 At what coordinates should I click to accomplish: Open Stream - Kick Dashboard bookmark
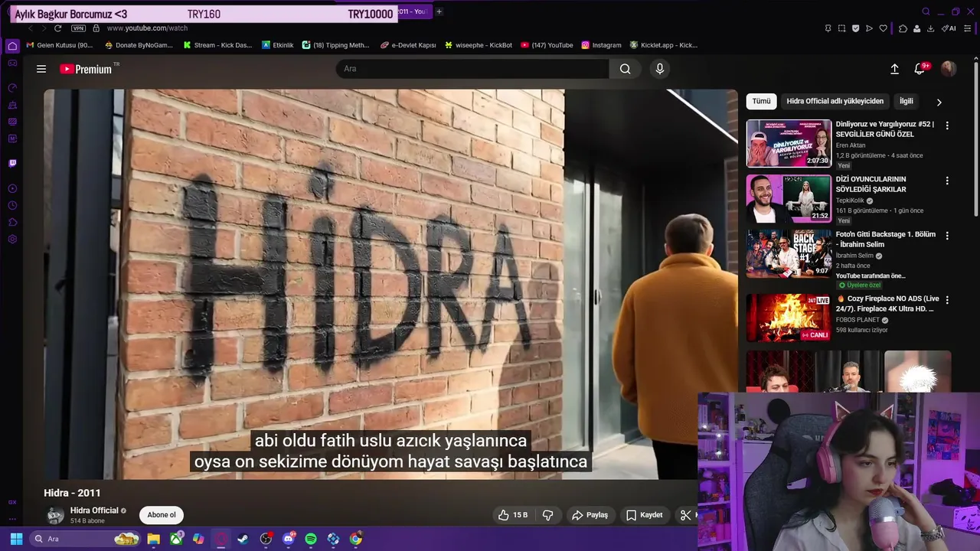[217, 45]
